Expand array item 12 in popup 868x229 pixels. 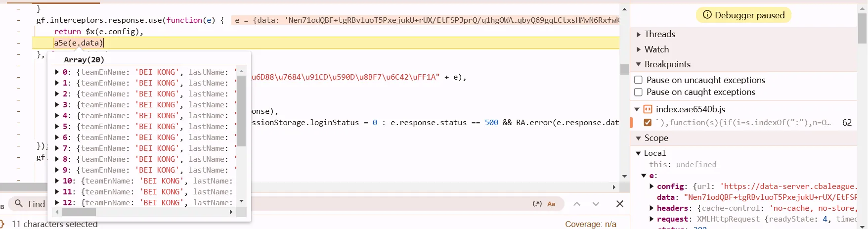tap(57, 203)
